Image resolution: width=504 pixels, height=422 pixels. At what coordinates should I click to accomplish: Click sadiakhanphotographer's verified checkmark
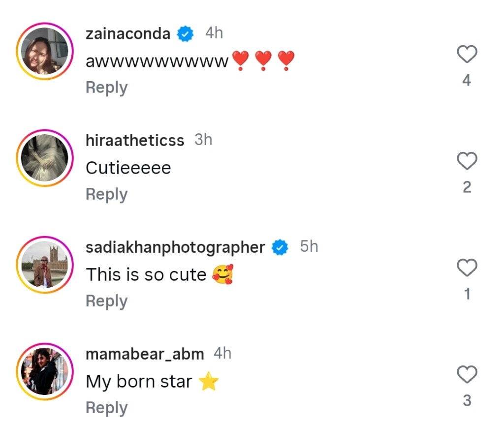(279, 247)
